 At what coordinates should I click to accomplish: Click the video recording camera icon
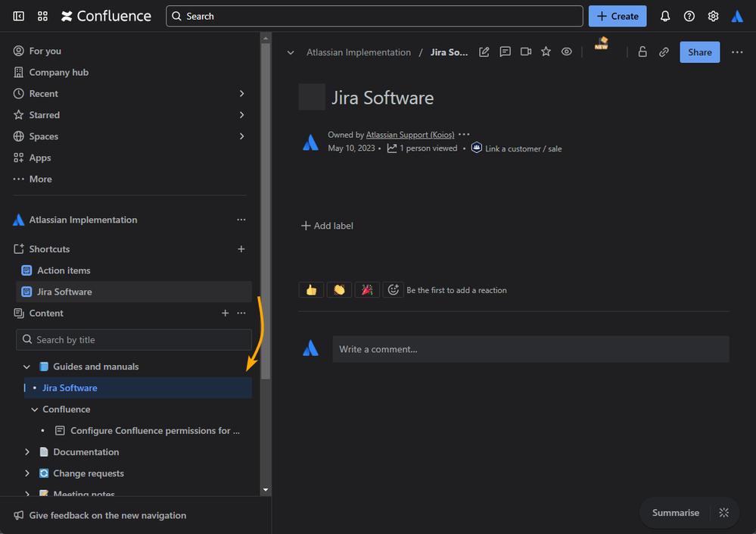pyautogui.click(x=525, y=52)
